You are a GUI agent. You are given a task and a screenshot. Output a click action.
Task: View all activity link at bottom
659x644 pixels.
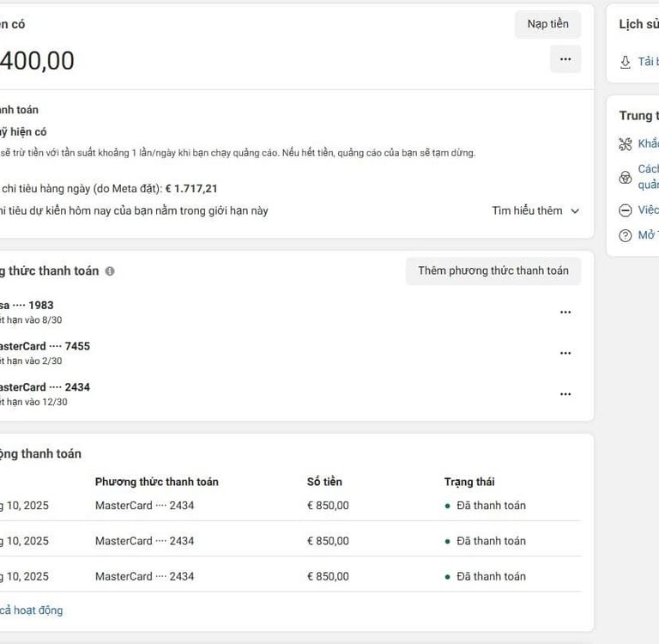tap(33, 611)
